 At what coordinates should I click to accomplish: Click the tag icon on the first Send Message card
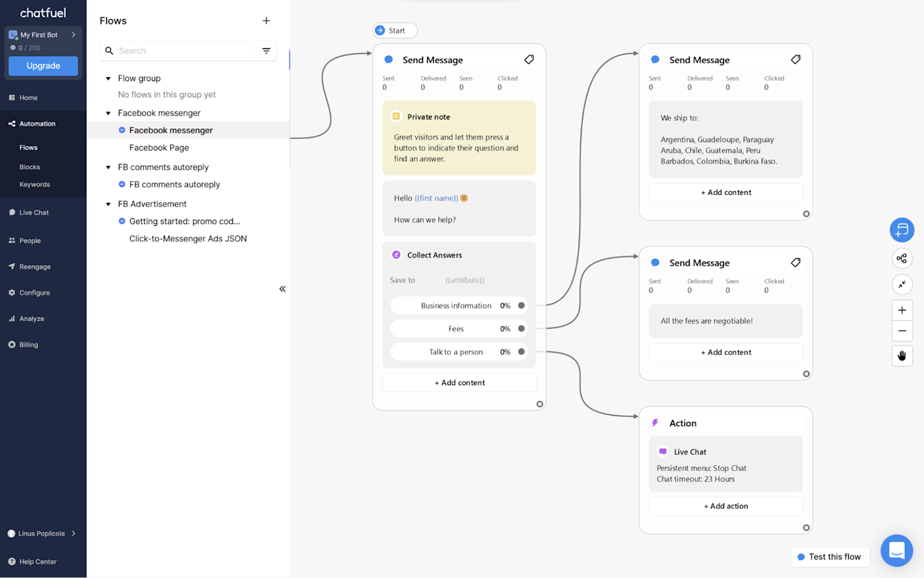529,59
